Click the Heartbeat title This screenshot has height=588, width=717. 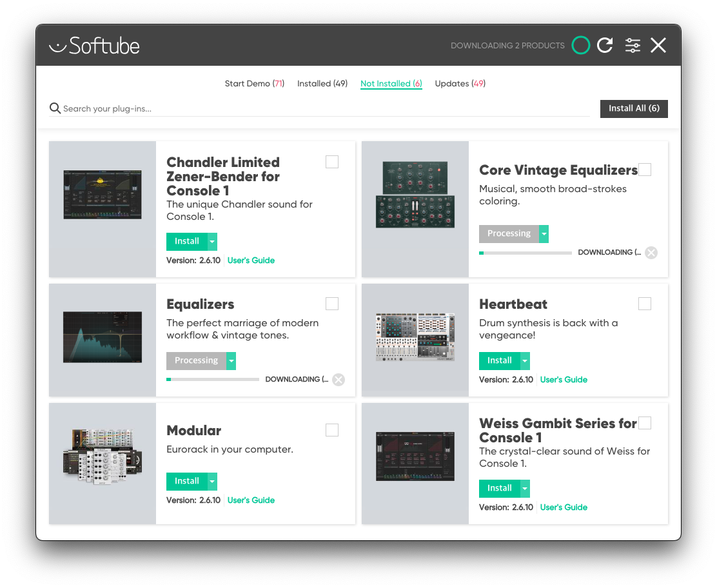[x=513, y=304]
